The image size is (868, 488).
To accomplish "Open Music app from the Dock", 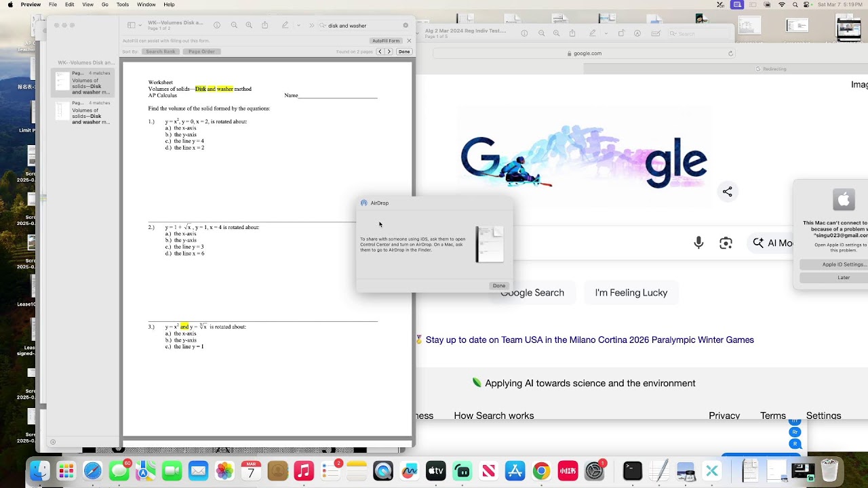I will [304, 471].
